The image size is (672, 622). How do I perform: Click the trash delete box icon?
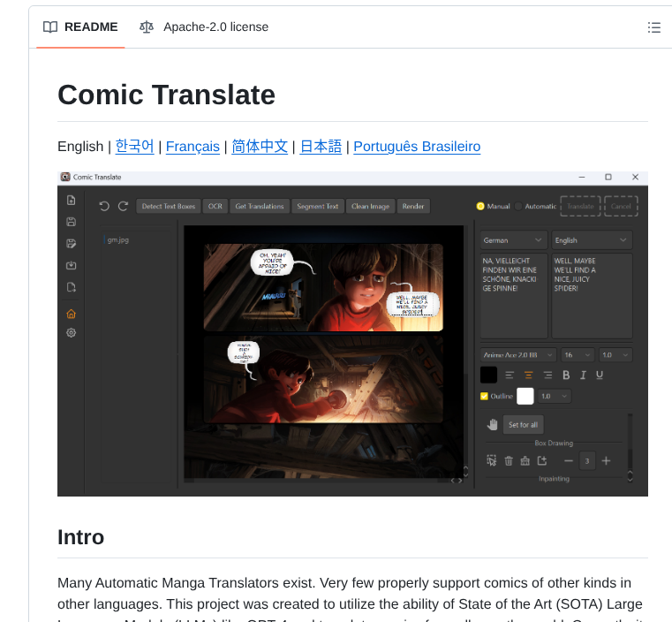(509, 461)
